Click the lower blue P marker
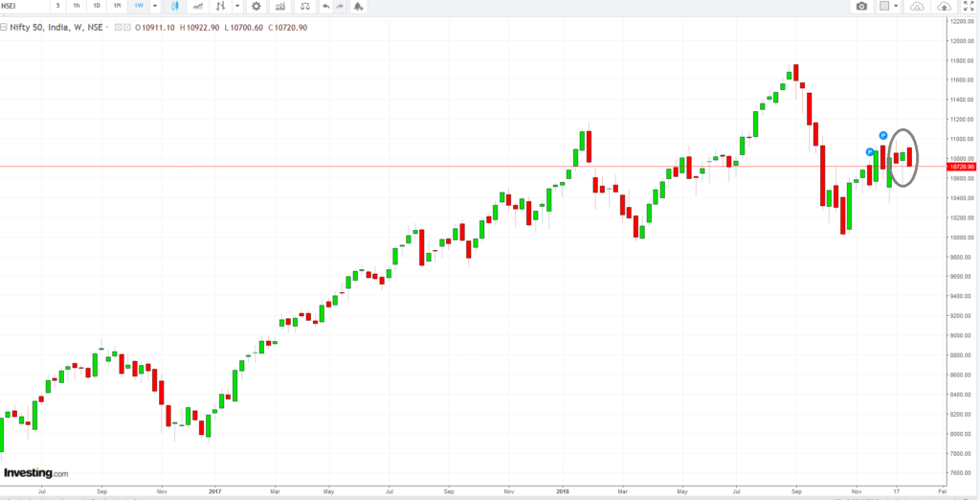980x500 pixels. (869, 152)
